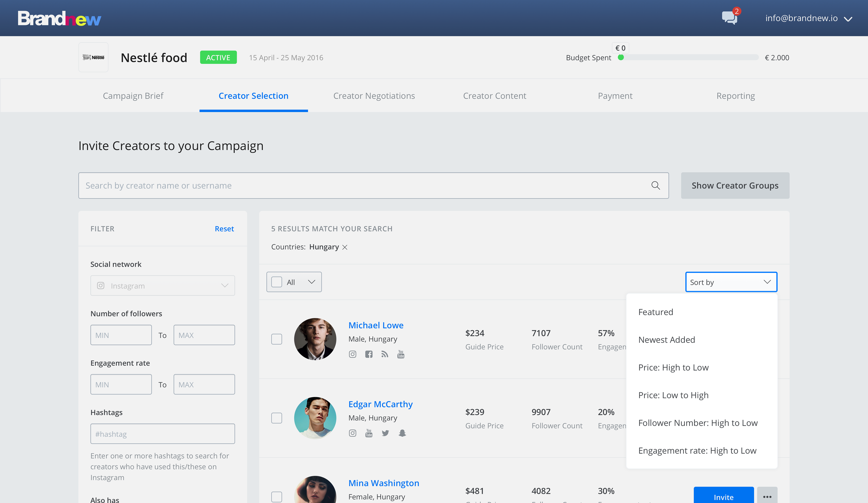Click the engagement rate MIN field

121,385
